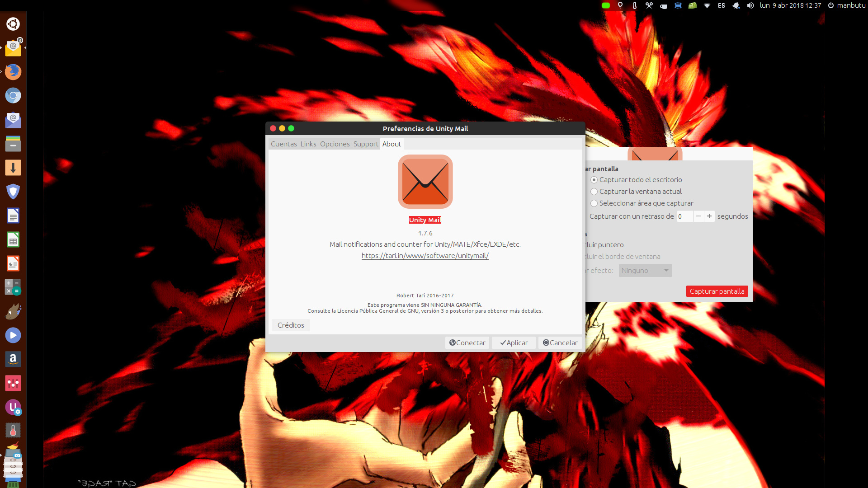Increase capture delay with plus button

tap(709, 216)
